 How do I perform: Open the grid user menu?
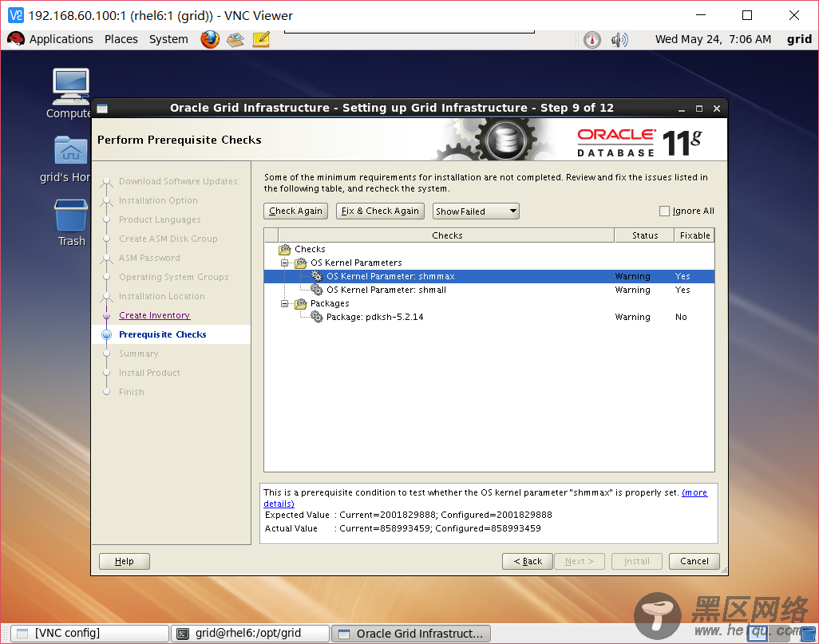point(799,39)
